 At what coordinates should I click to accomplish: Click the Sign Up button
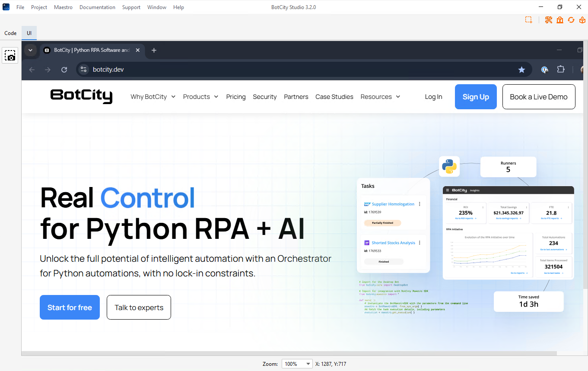click(476, 97)
